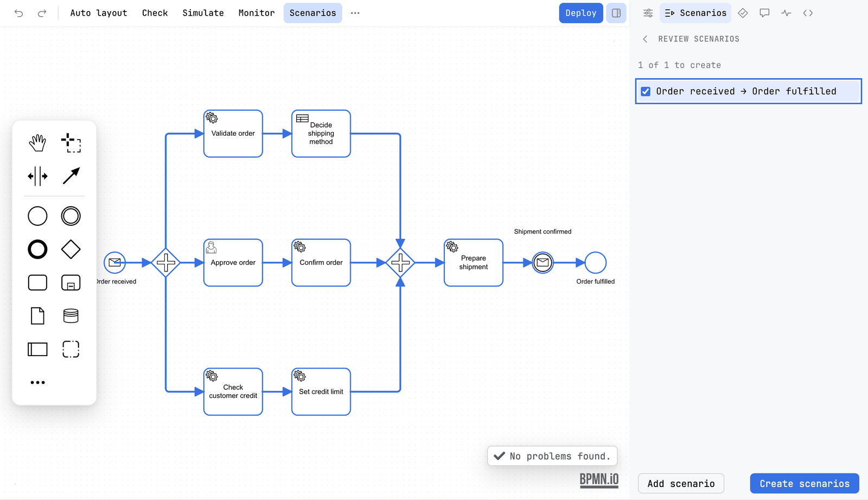Open the comments speech bubble icon
868x500 pixels.
click(764, 13)
